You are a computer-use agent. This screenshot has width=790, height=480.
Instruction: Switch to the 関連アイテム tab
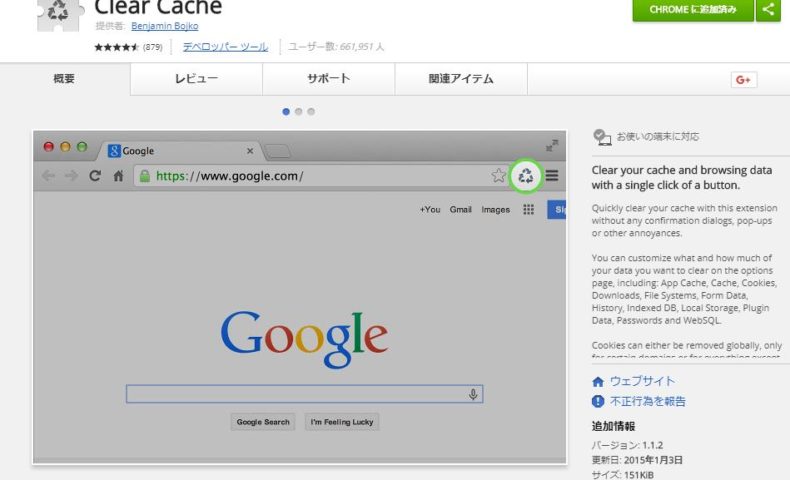click(461, 79)
